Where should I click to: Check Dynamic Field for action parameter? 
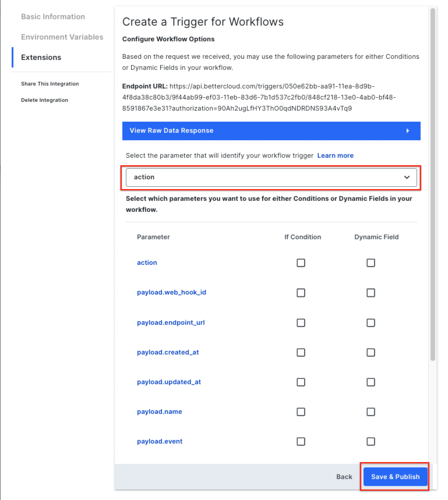[x=371, y=263]
